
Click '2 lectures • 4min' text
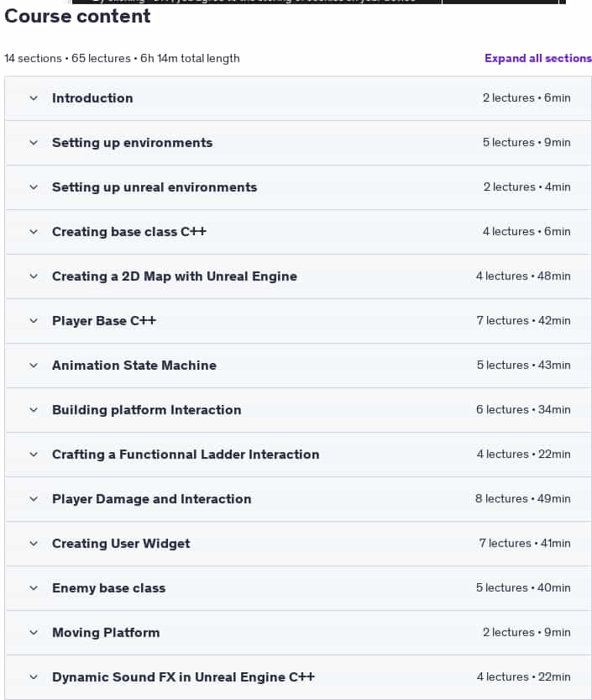[x=527, y=187]
